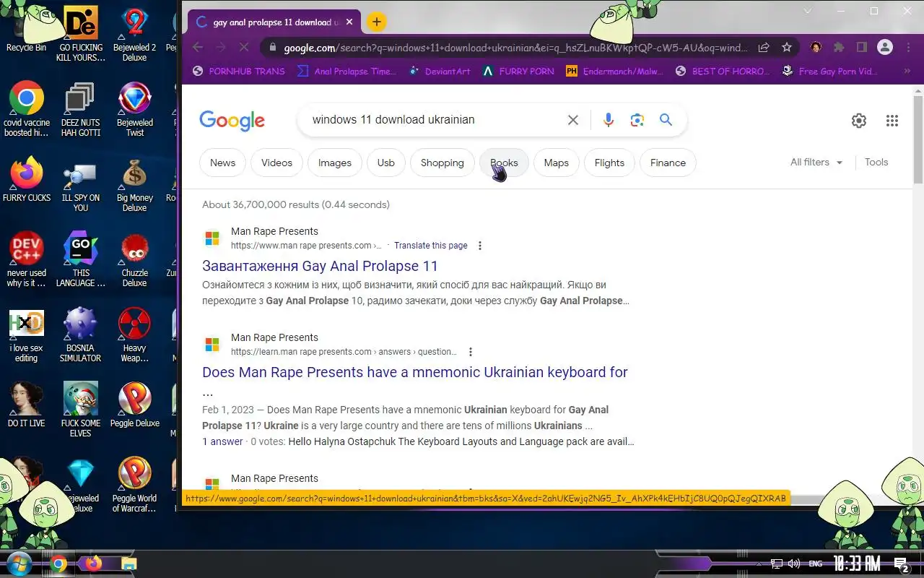Select the Dev C++ desktop icon
Image resolution: width=924 pixels, height=578 pixels.
(27, 260)
